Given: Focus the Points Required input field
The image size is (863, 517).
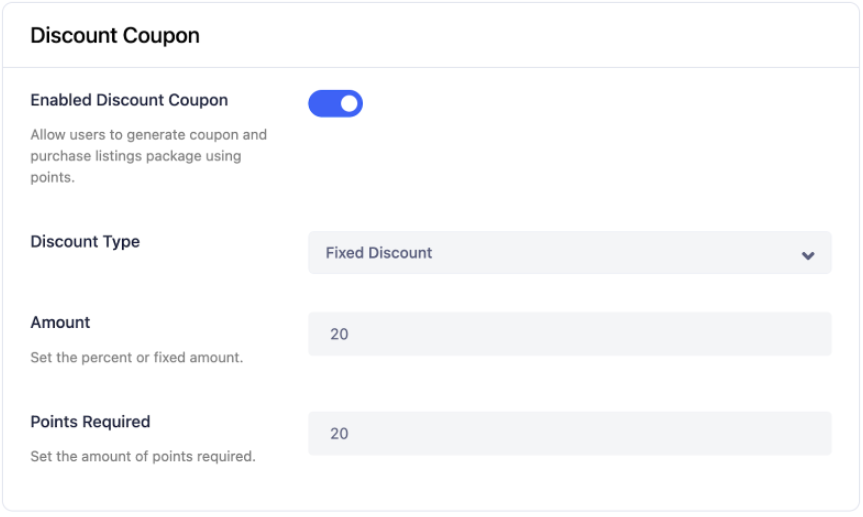Looking at the screenshot, I should tap(569, 434).
